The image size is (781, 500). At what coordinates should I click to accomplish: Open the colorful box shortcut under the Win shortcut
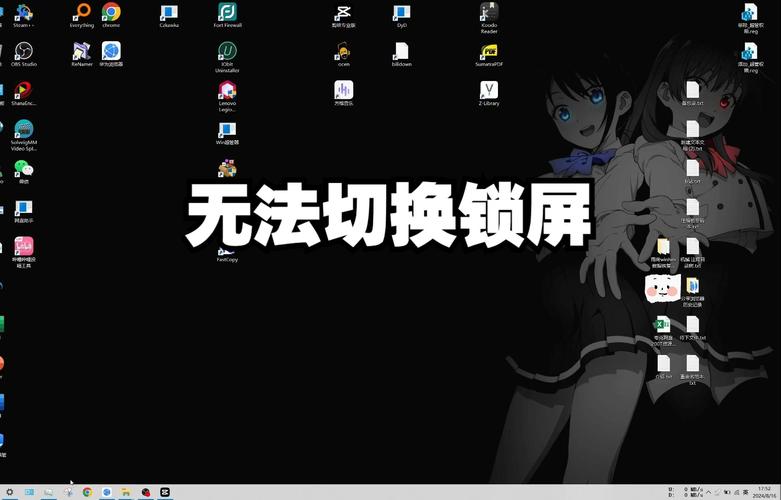point(227,169)
